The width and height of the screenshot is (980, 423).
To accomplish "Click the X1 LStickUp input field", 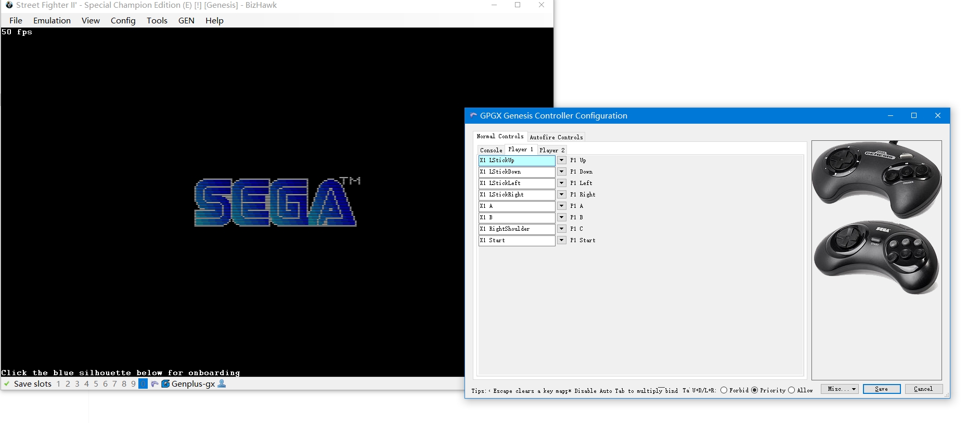I will [517, 160].
